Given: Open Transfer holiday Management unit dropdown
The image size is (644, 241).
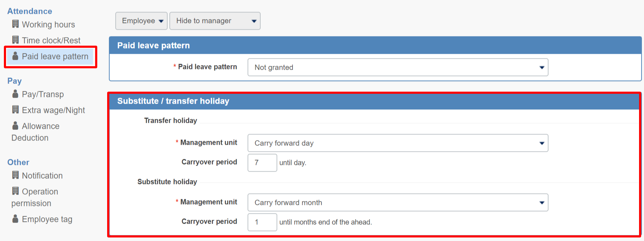Looking at the screenshot, I should (398, 143).
